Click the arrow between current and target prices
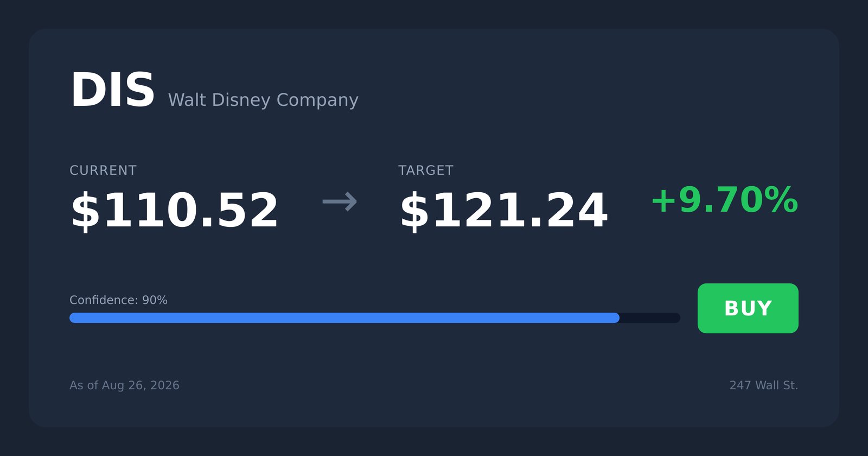This screenshot has height=456, width=868. click(x=340, y=202)
